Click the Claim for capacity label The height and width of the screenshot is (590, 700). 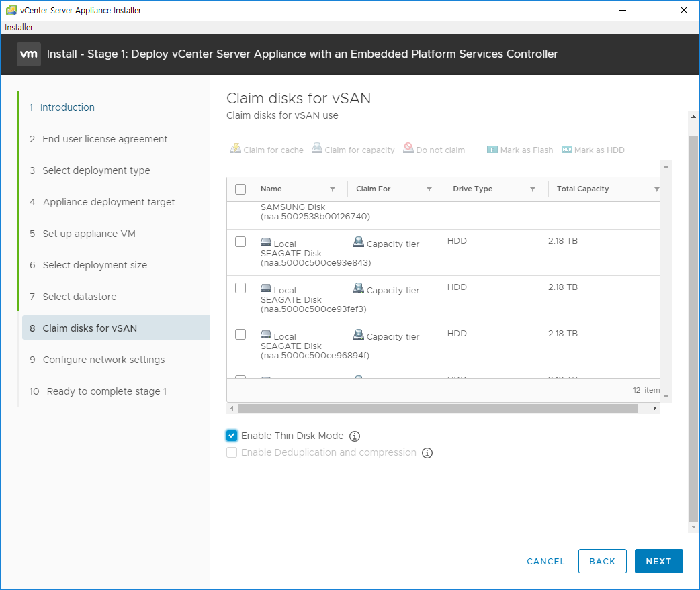click(x=359, y=150)
